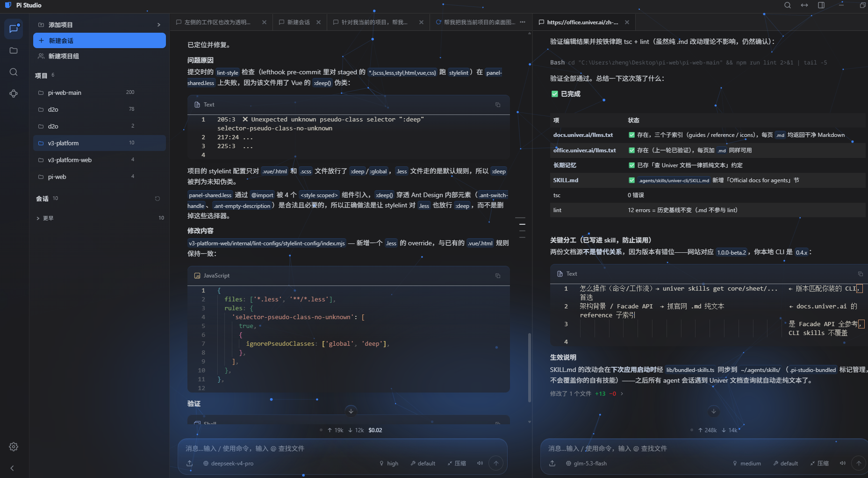Screen dimensions: 868x478
Task: Jump to bottom in right conversation
Action: pyautogui.click(x=714, y=411)
